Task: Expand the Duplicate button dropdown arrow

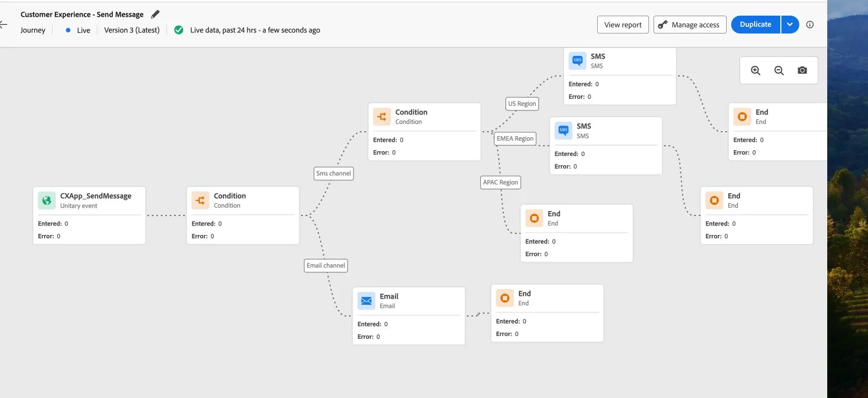Action: [790, 25]
